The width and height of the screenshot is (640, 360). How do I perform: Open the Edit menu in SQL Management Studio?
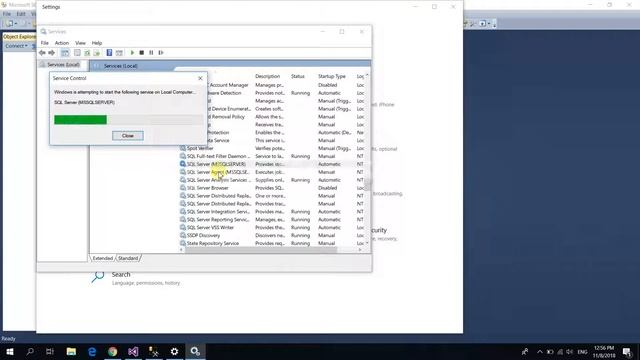tap(21, 14)
